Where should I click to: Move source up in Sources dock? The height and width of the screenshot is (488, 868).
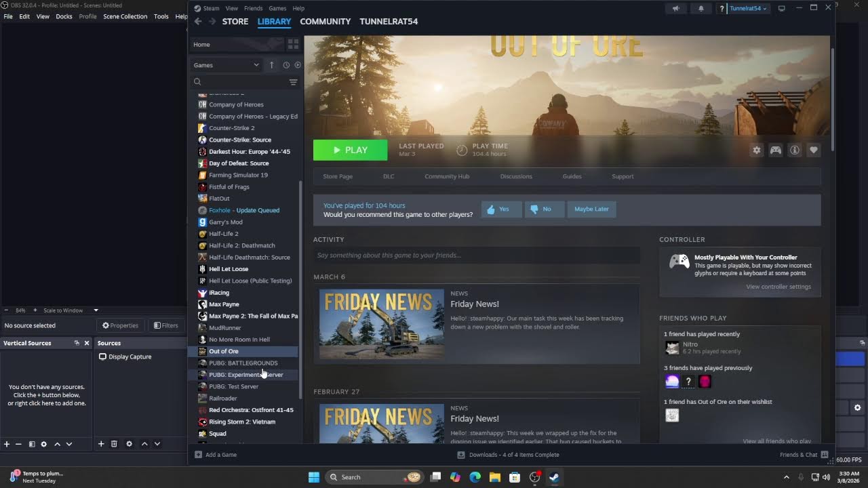(x=144, y=444)
